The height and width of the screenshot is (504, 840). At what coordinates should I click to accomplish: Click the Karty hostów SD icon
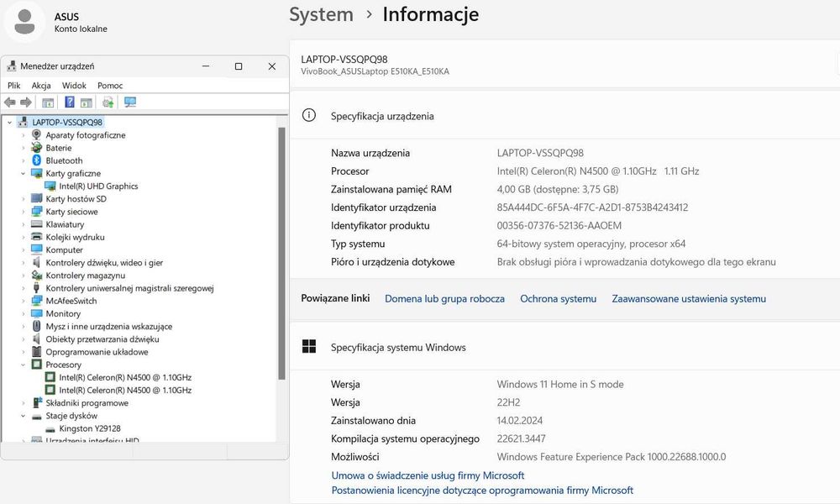click(x=36, y=199)
